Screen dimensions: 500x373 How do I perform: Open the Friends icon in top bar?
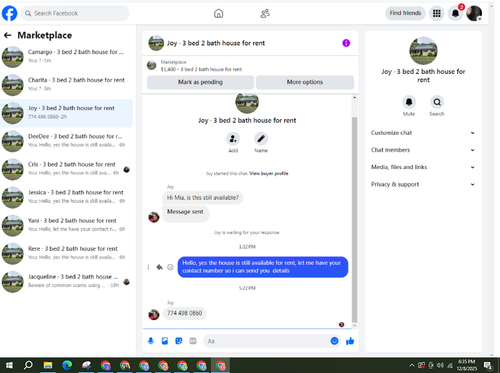(265, 13)
